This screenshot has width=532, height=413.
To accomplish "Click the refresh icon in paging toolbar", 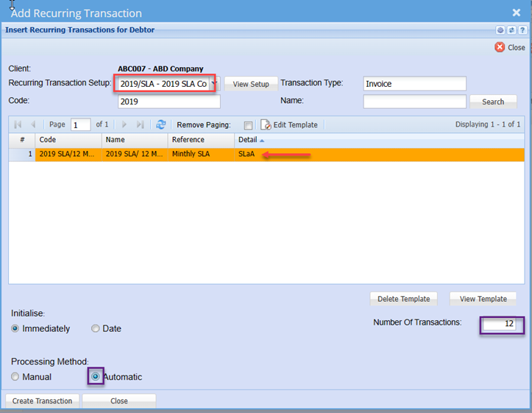I will 160,125.
